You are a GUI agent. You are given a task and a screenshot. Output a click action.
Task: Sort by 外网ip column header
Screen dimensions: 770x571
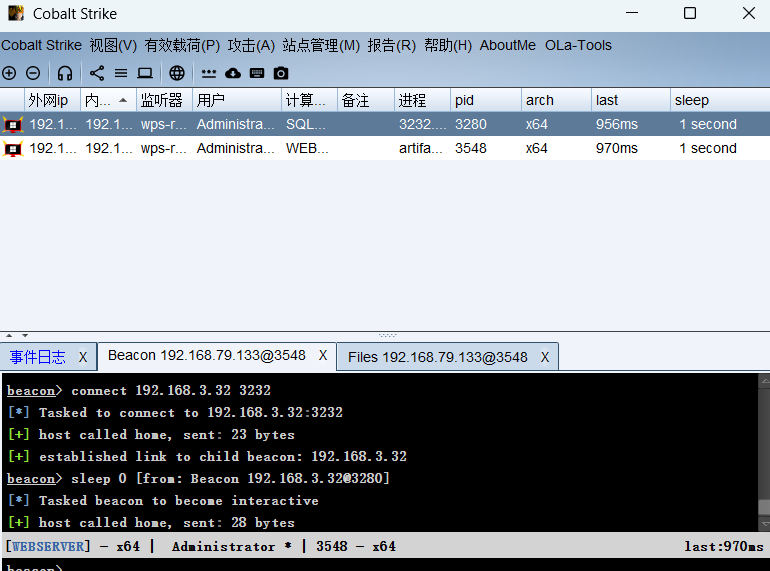tap(53, 100)
